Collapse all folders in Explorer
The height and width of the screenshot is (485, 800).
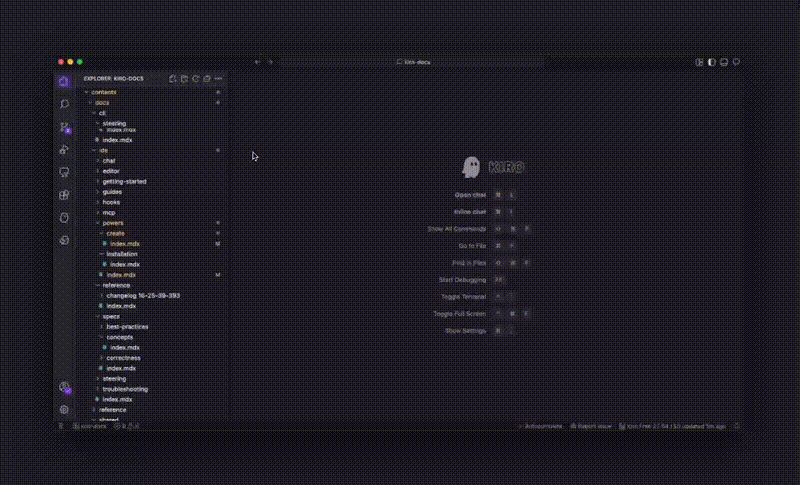click(207, 79)
